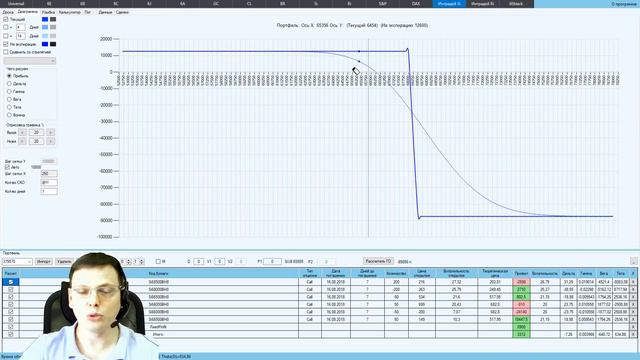The image size is (640, 360).
Task: Open the portfolio selection combo box
Action: [x=17, y=261]
